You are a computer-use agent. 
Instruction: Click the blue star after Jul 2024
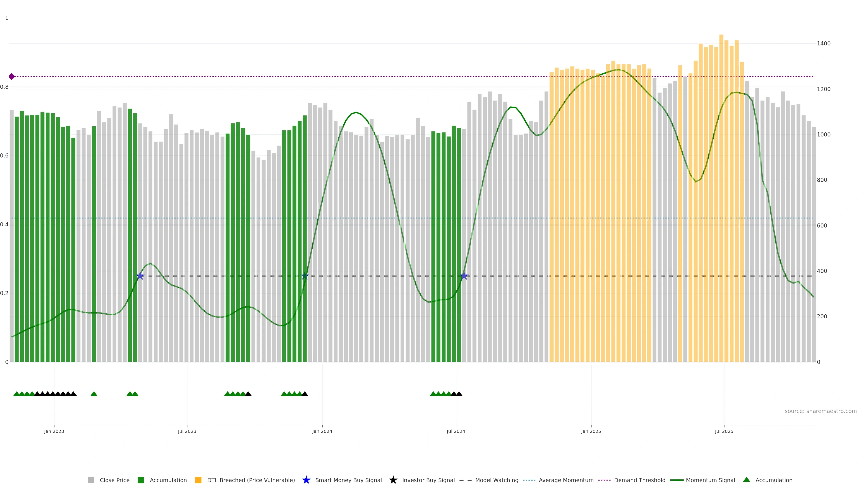coord(464,276)
